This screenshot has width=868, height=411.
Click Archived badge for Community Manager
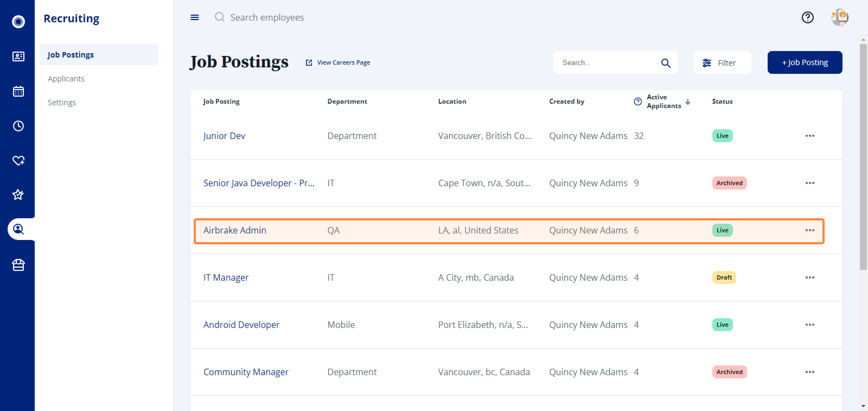[x=729, y=372]
